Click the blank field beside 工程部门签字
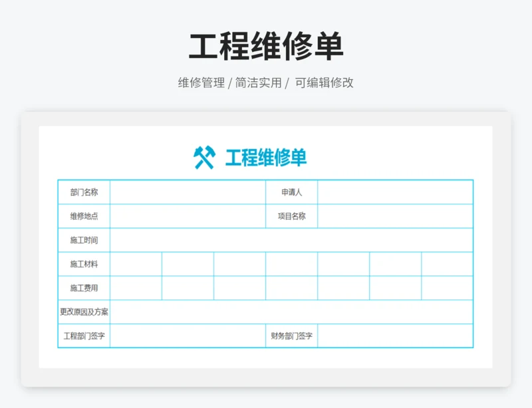Viewport: 532px width, 408px height. tap(188, 336)
